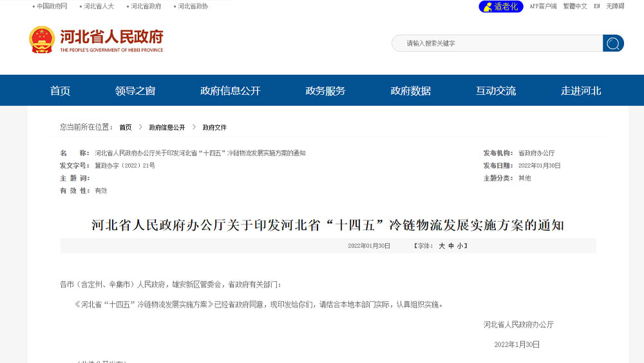644x363 pixels.
Task: Click the publishing agency 省政府办公厅
Action: 536,153
